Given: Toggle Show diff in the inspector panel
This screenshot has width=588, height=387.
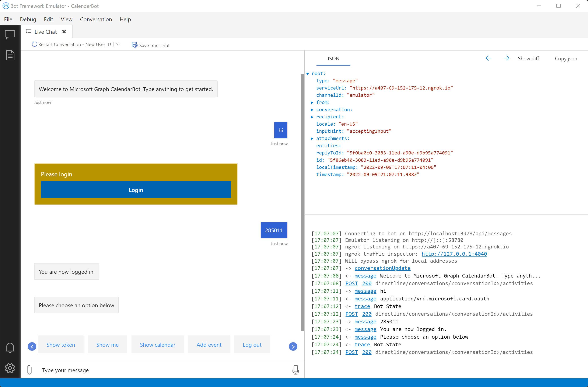Looking at the screenshot, I should click(x=528, y=58).
